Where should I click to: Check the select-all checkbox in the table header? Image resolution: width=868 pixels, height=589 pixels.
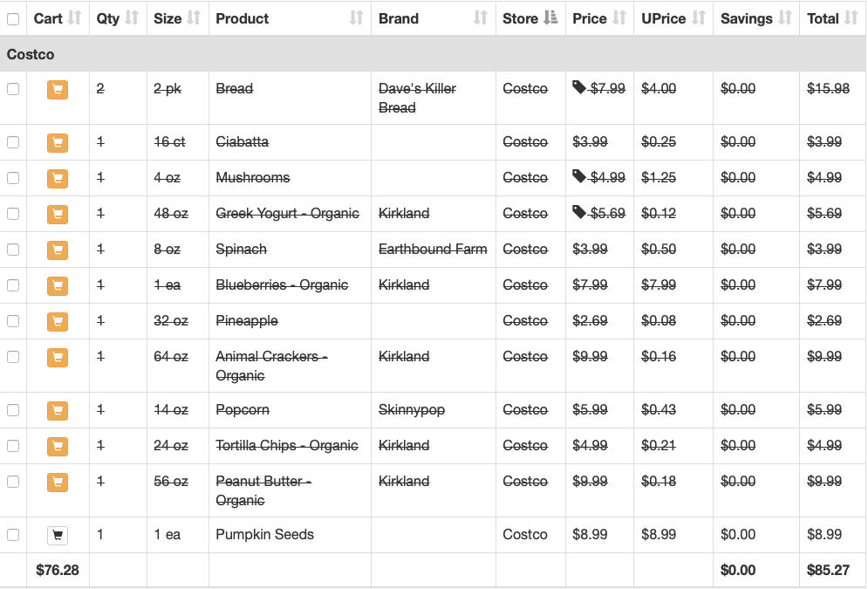[x=13, y=19]
